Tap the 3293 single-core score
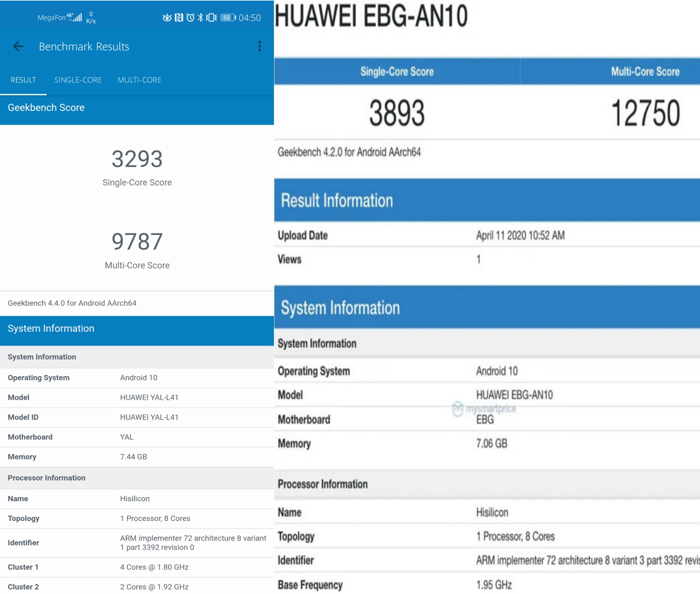 point(137,159)
